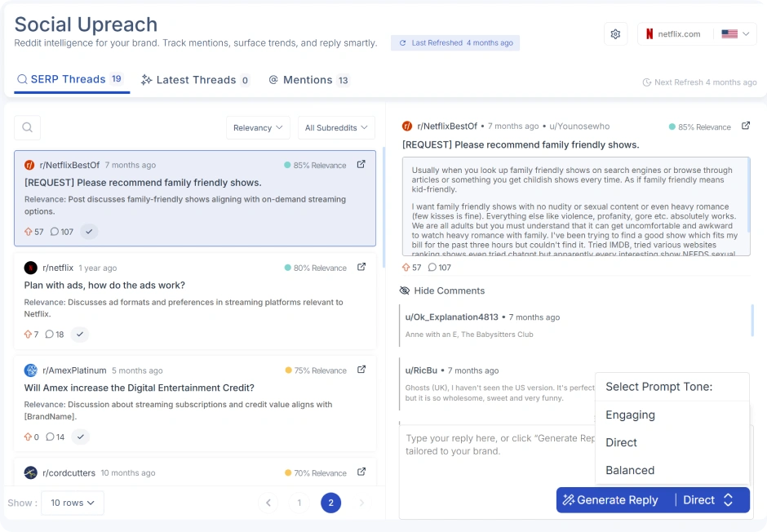
Task: Select Engaging prompt tone
Action: [x=672, y=415]
